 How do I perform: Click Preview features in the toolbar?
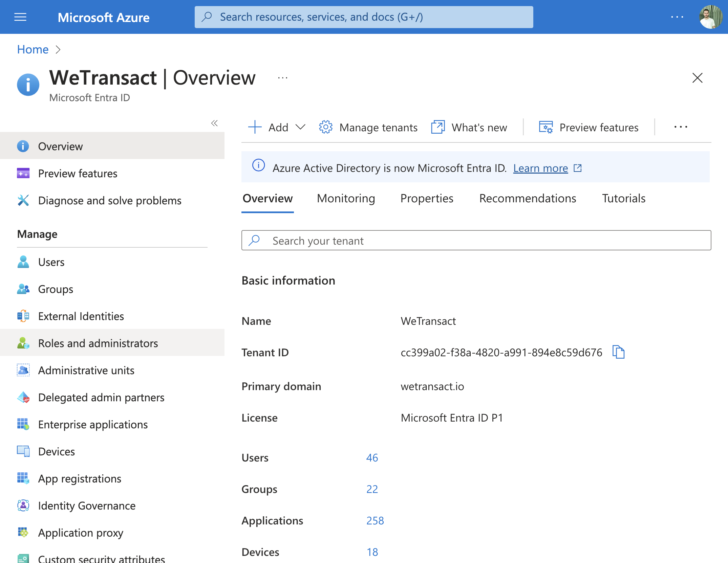click(x=588, y=127)
